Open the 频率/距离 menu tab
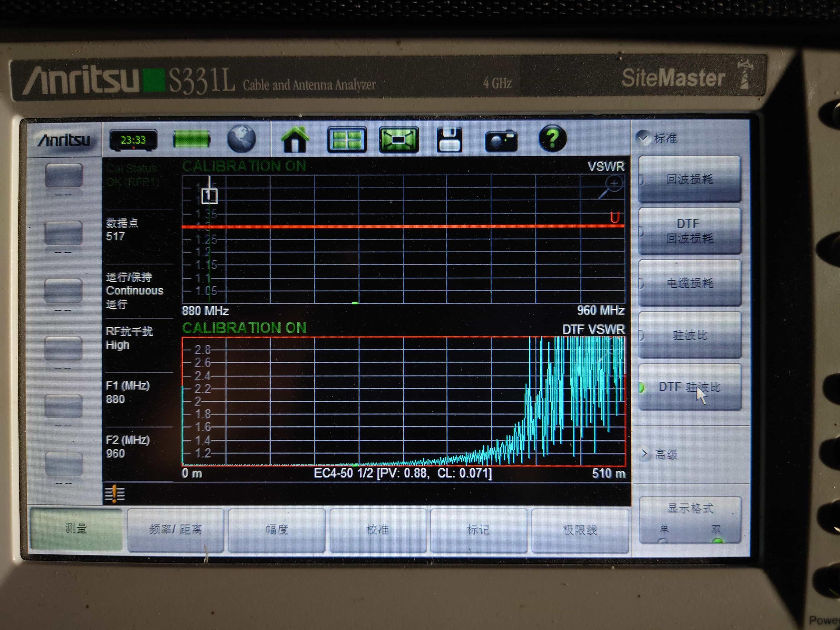This screenshot has width=840, height=630. (x=175, y=529)
